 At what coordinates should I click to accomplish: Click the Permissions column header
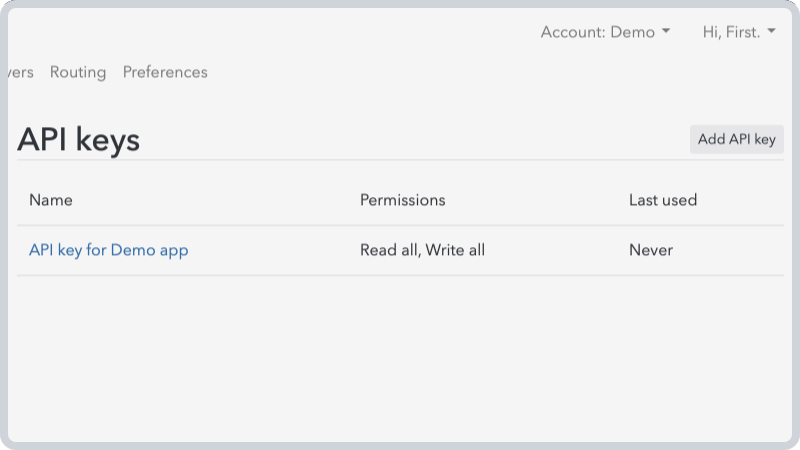coord(403,200)
